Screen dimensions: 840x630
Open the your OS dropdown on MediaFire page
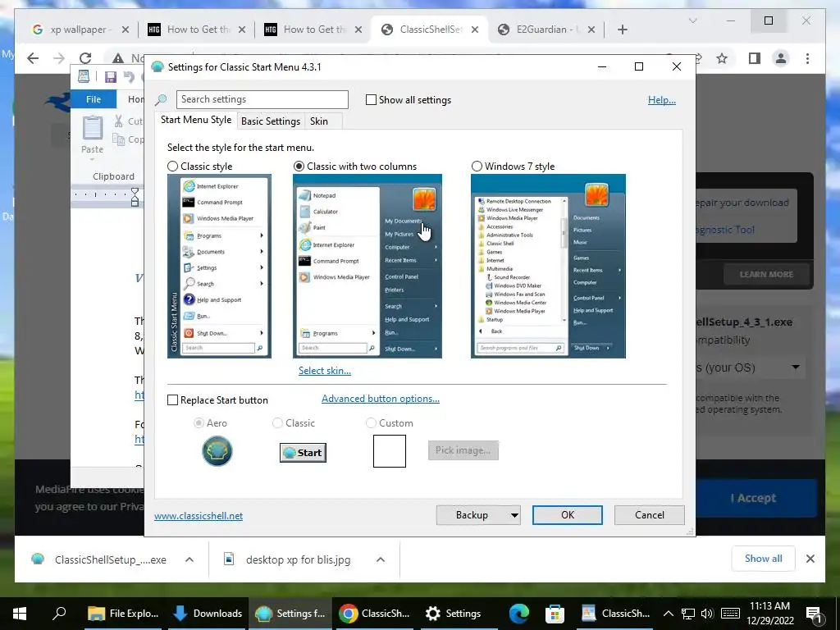pos(750,367)
